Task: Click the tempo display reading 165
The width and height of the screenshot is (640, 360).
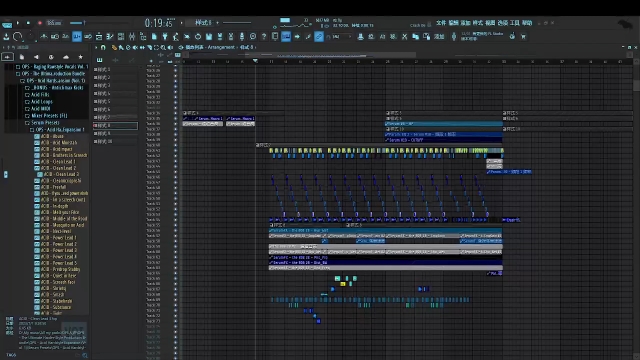Action: [x=54, y=23]
